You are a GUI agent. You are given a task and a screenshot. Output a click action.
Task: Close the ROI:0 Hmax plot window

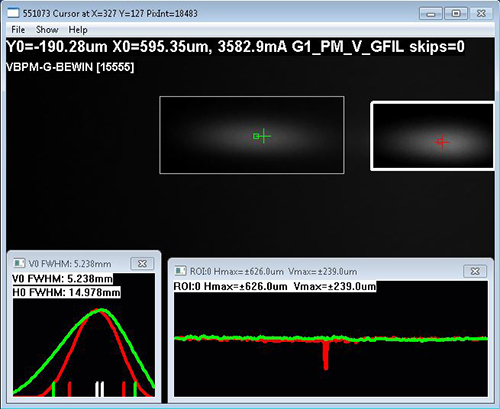tap(475, 271)
